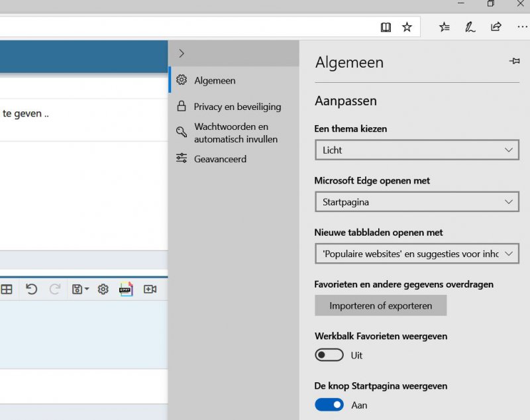Toggle Werkbalk Favorieten weergeven switch on
The width and height of the screenshot is (530, 420).
coord(329,355)
